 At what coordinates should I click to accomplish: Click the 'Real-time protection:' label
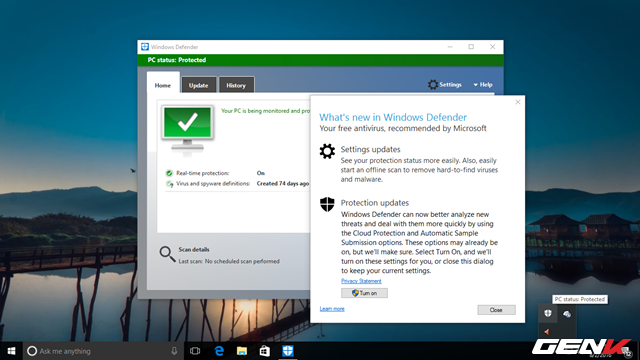(x=202, y=173)
